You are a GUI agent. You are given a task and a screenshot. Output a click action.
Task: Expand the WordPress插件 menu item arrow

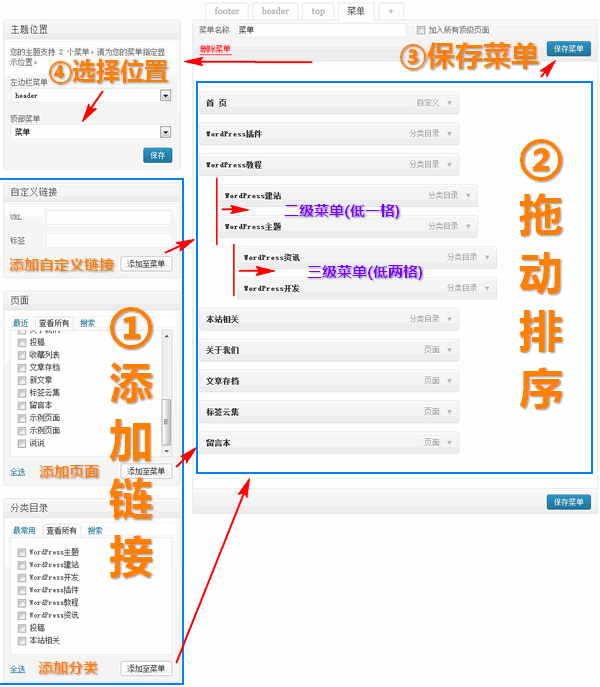449,134
